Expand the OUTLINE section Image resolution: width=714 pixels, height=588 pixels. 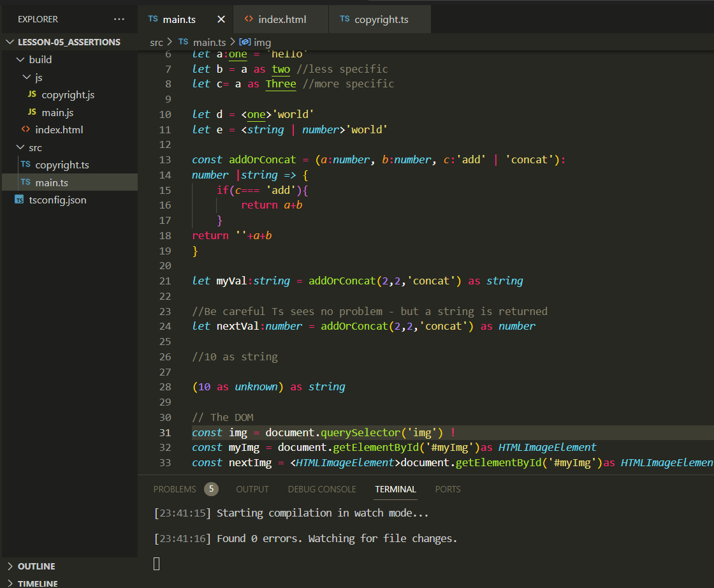click(x=35, y=566)
